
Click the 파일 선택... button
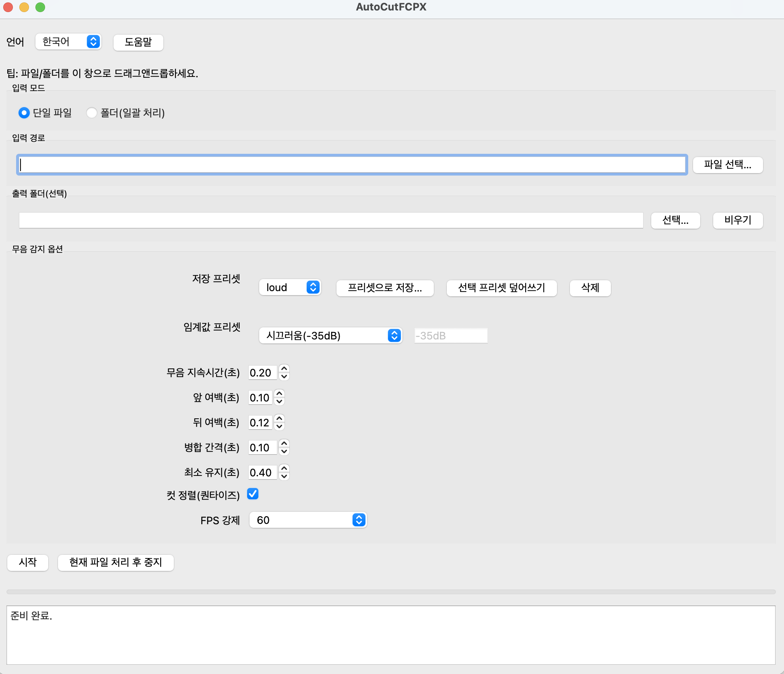tap(728, 165)
